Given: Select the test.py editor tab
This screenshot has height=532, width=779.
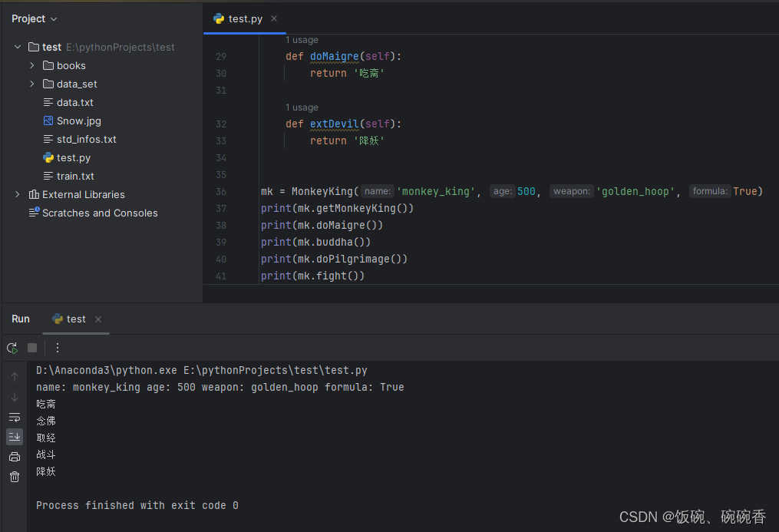Looking at the screenshot, I should click(245, 18).
